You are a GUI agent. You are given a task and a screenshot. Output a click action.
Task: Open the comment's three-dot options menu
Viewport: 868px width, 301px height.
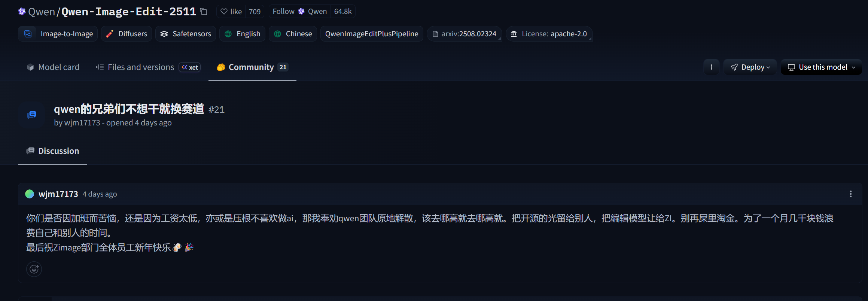click(851, 194)
